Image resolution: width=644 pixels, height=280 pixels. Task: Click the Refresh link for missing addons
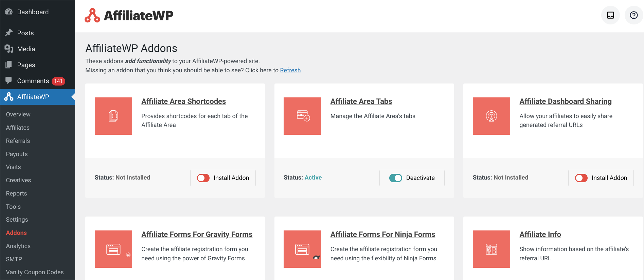(x=290, y=70)
